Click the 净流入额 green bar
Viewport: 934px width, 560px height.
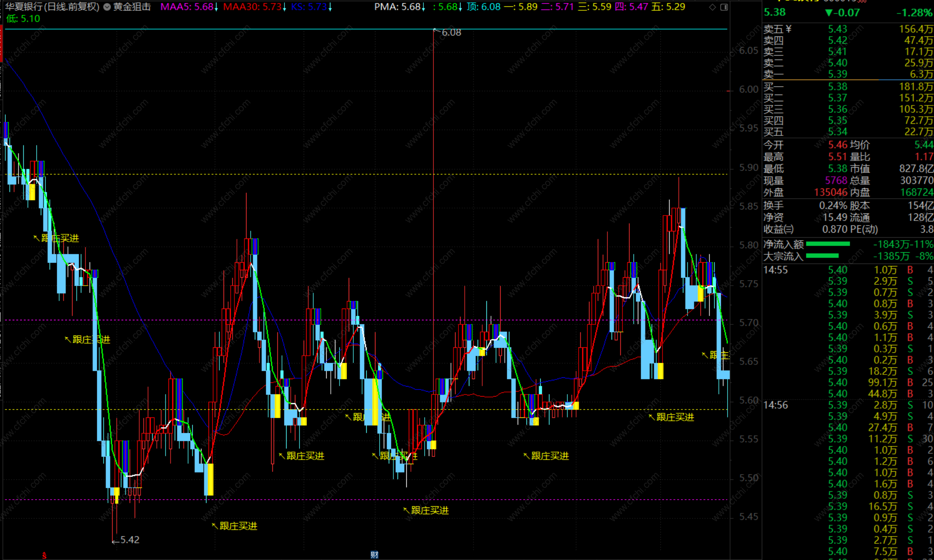(x=828, y=244)
